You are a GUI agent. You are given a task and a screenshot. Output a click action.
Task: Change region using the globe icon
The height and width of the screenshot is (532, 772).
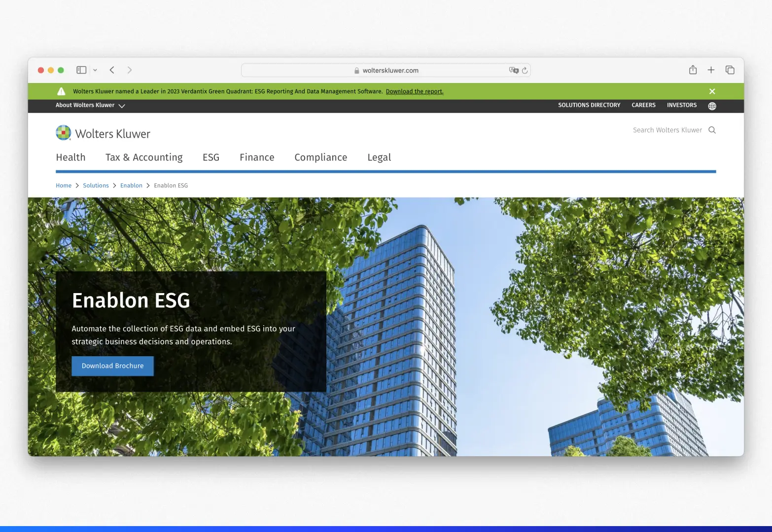click(x=712, y=106)
